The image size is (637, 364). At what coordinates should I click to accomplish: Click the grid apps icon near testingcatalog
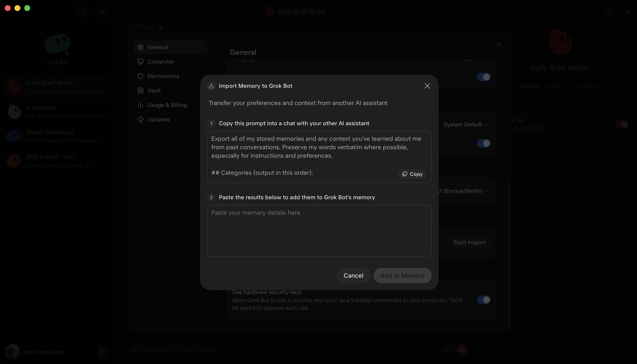click(102, 351)
